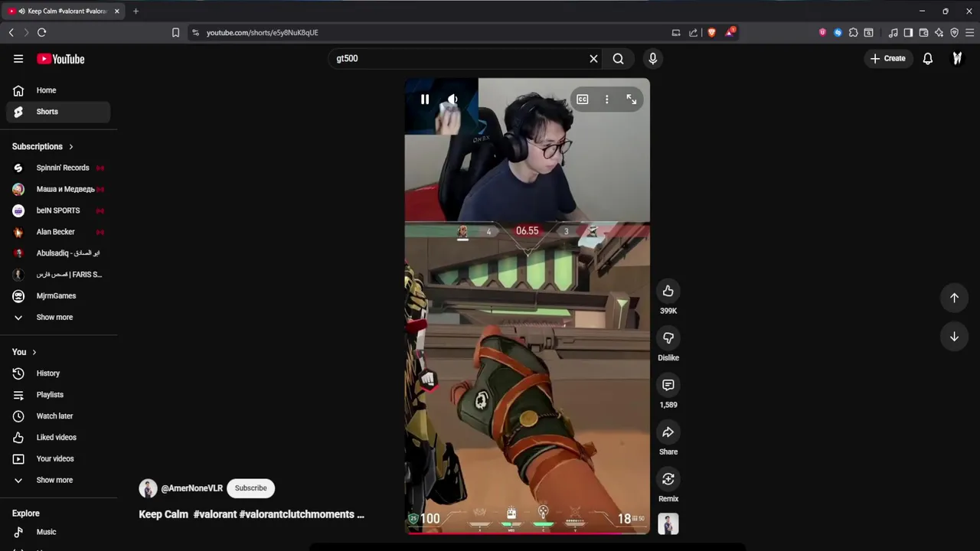
Task: Expand the Keep Calm video title description
Action: point(251,514)
